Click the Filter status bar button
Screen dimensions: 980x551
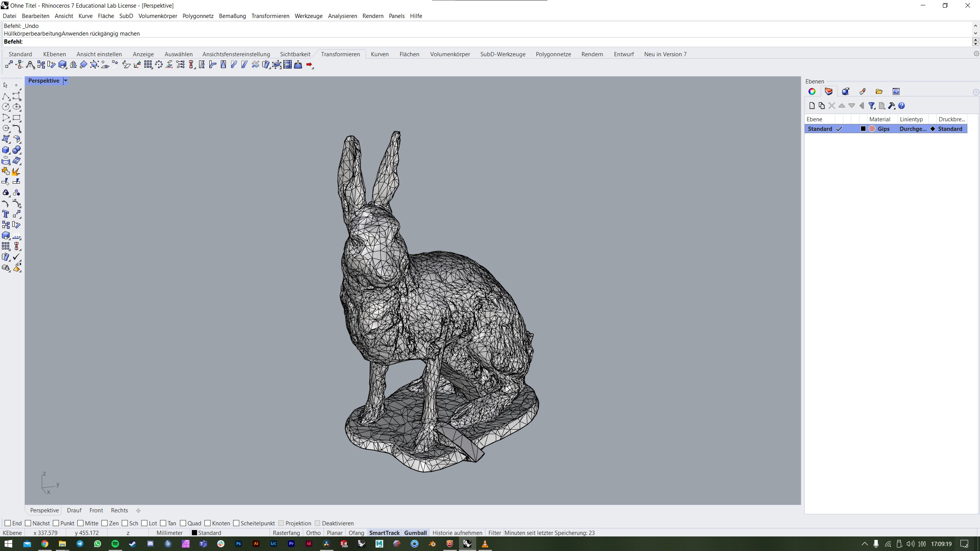[495, 533]
